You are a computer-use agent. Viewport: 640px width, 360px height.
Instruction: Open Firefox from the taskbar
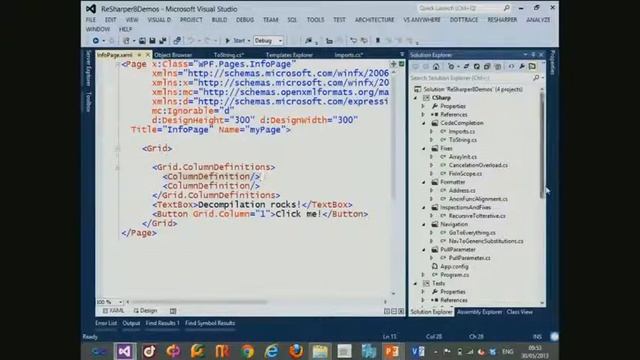(x=296, y=351)
